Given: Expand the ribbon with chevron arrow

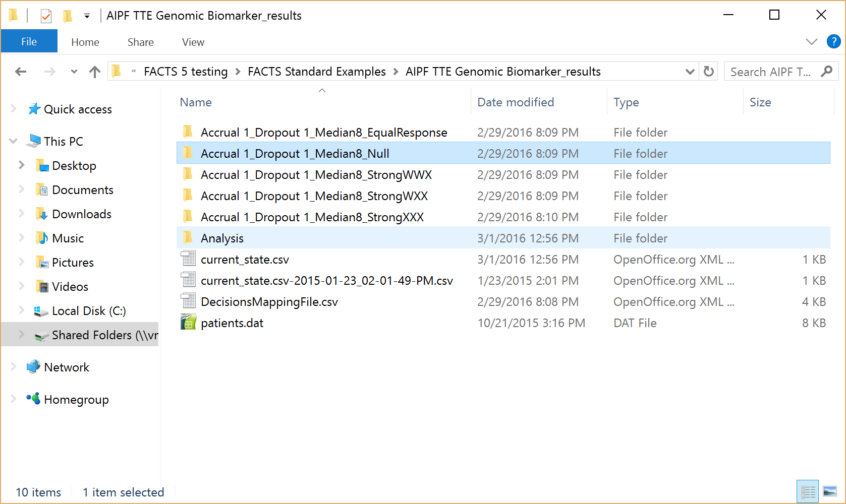Looking at the screenshot, I should click(x=811, y=42).
